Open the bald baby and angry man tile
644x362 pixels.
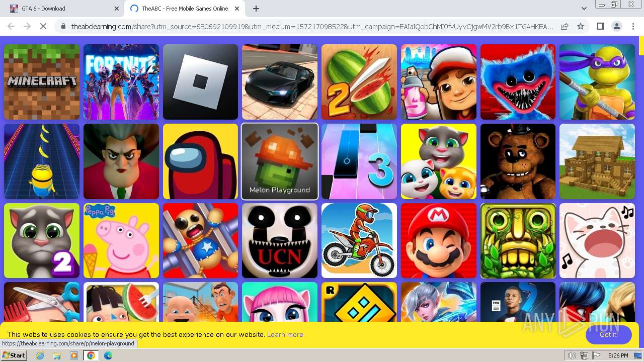pyautogui.click(x=200, y=302)
